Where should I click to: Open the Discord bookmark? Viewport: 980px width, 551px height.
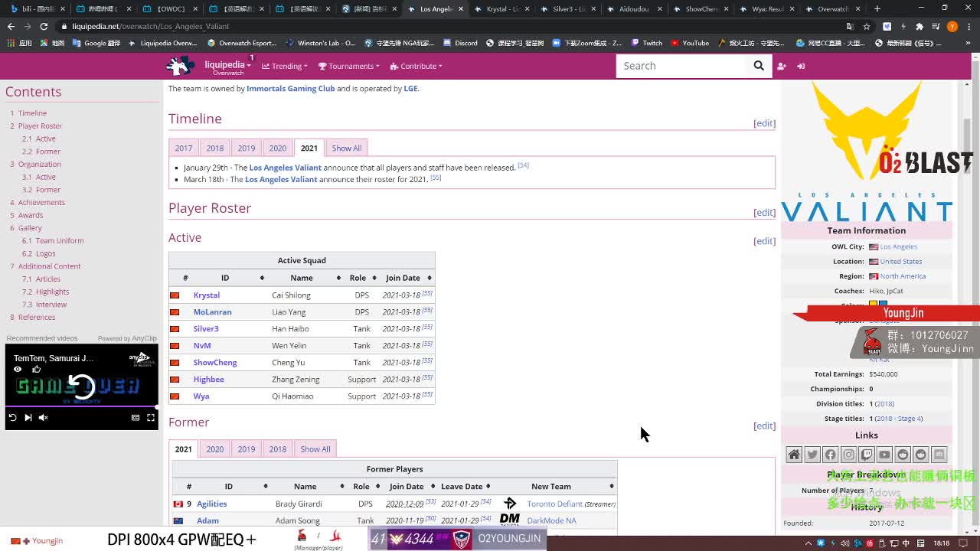[x=460, y=43]
